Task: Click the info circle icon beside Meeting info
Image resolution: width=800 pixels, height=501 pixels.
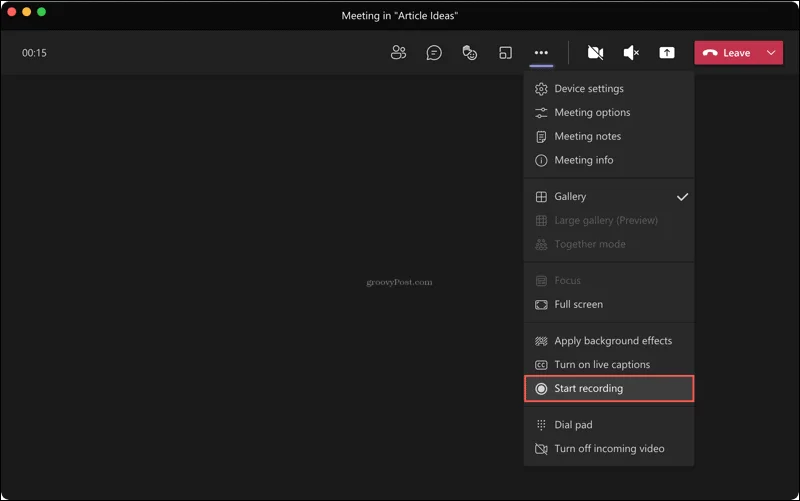Action: [x=541, y=160]
